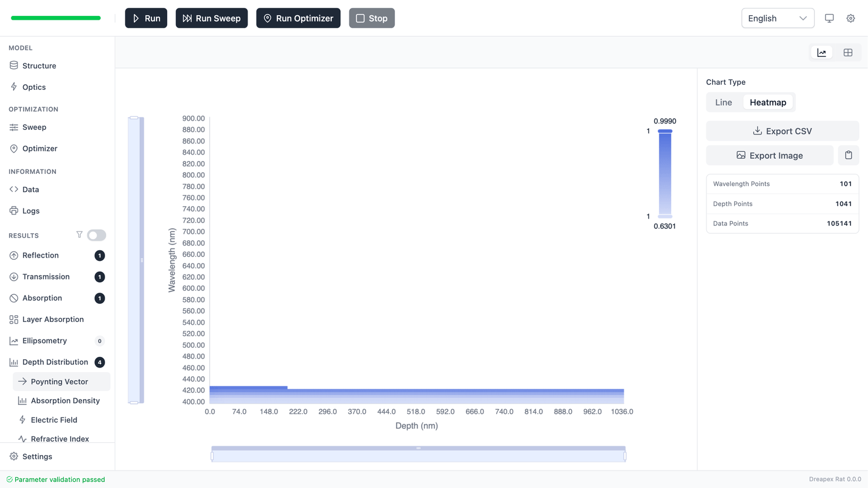Open the English language dropdown

click(x=777, y=18)
